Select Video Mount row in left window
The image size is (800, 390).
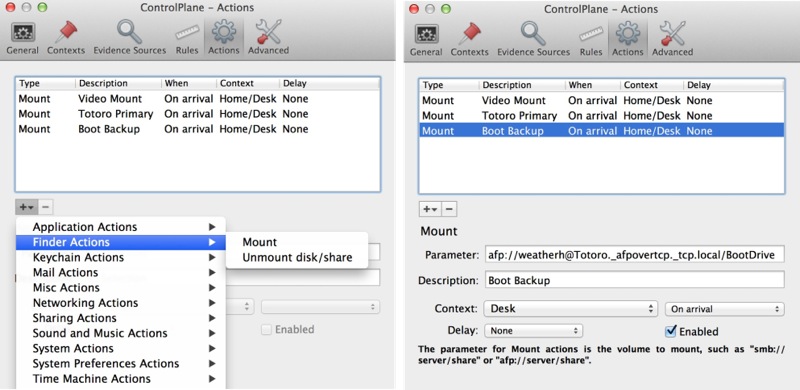tap(197, 99)
